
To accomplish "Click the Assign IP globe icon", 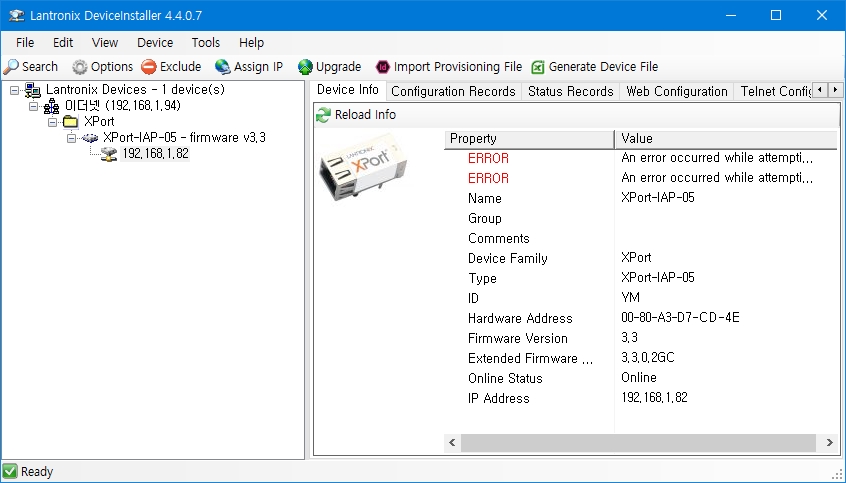I will point(222,67).
